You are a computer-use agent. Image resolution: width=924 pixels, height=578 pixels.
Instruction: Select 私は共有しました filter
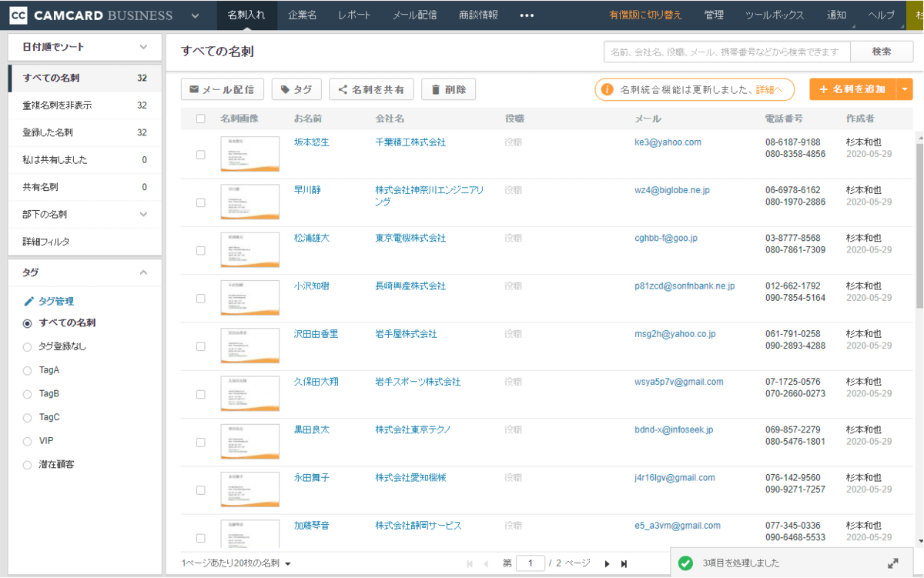[85, 160]
